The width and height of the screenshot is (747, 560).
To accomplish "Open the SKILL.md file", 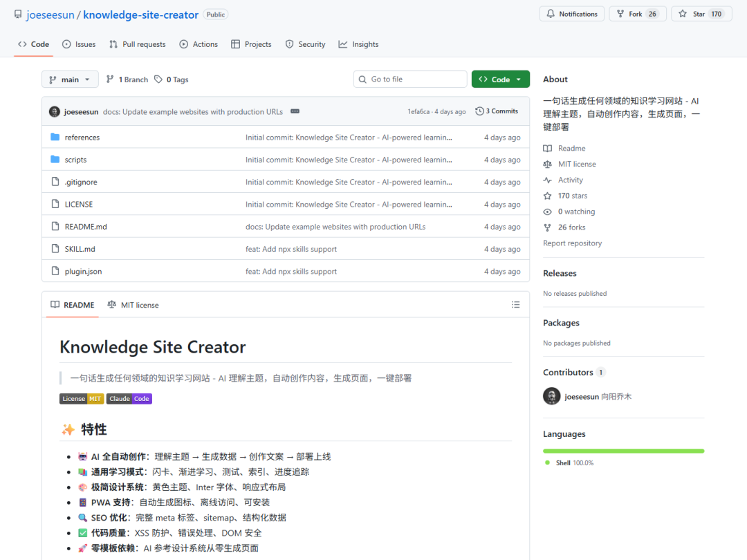I will (80, 250).
